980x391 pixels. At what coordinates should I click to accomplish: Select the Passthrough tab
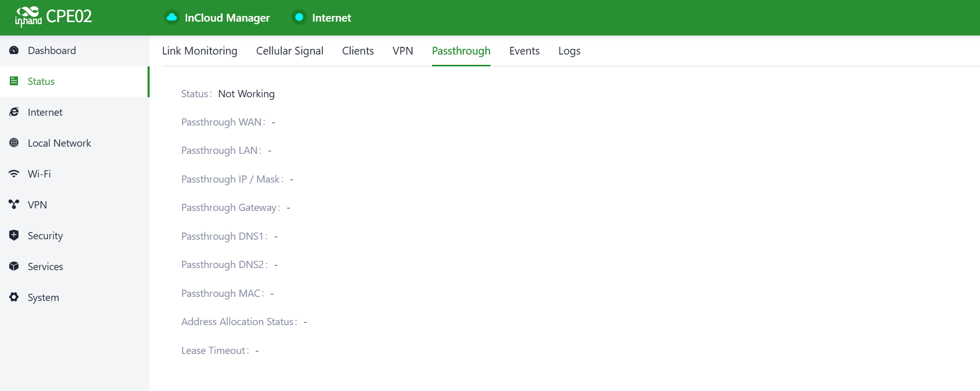click(x=461, y=51)
